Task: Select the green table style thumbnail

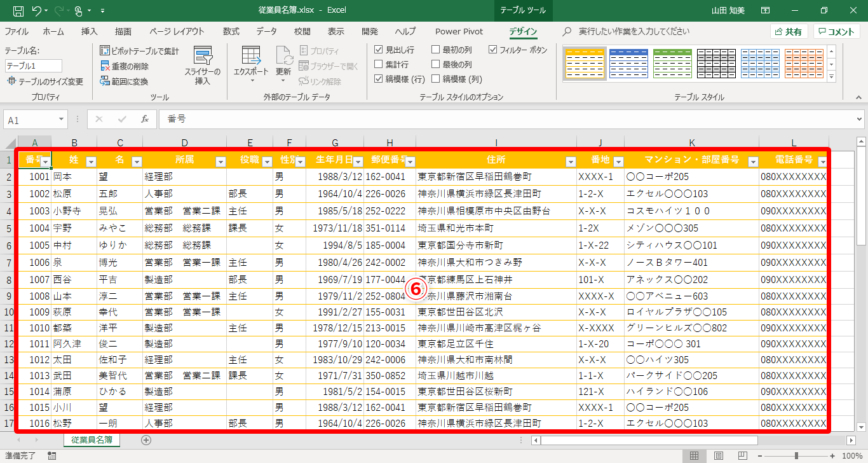Action: 672,64
